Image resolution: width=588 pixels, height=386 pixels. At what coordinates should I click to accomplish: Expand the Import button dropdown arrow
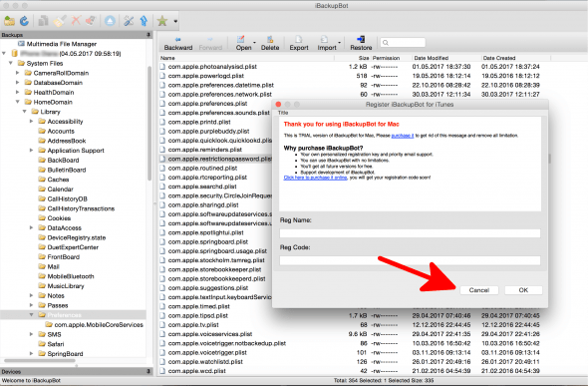[x=340, y=43]
